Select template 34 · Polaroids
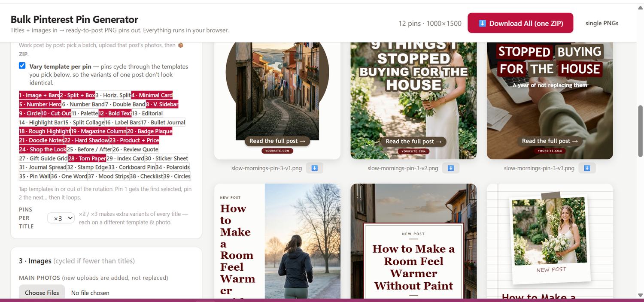This screenshot has height=302, width=644. pos(173,167)
